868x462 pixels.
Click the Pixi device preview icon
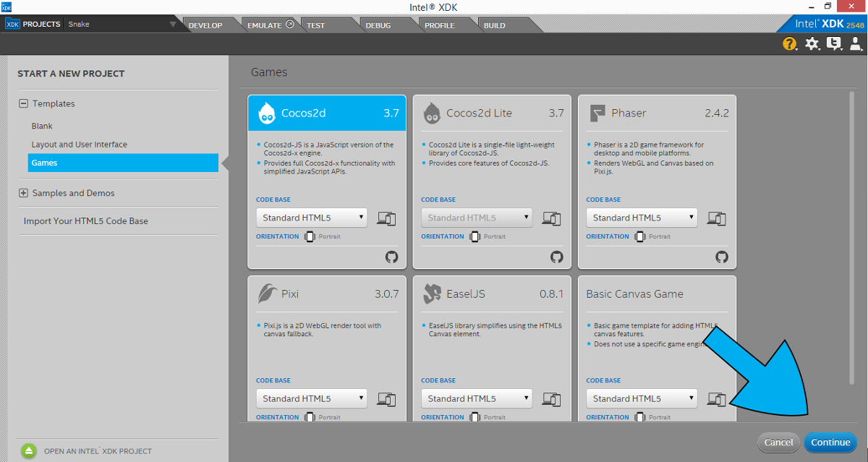(x=387, y=398)
